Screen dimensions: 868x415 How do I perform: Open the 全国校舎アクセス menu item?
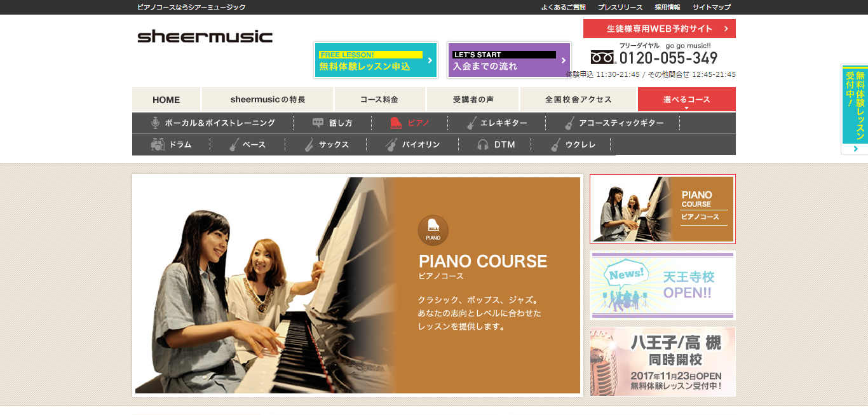tap(578, 100)
